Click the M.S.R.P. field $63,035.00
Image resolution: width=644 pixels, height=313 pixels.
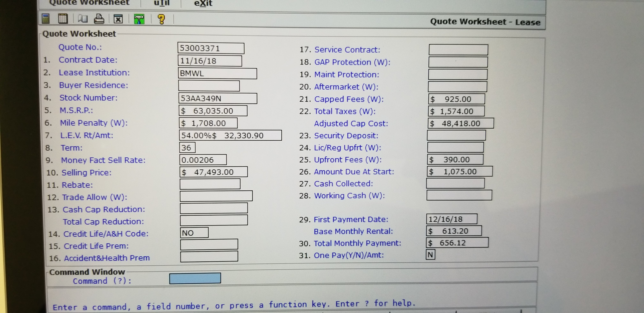(x=213, y=111)
